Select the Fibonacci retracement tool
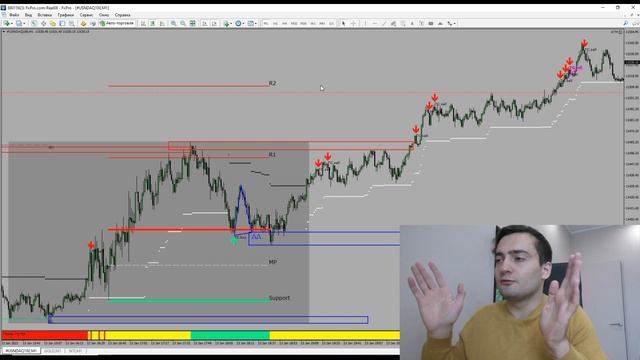 403,24
